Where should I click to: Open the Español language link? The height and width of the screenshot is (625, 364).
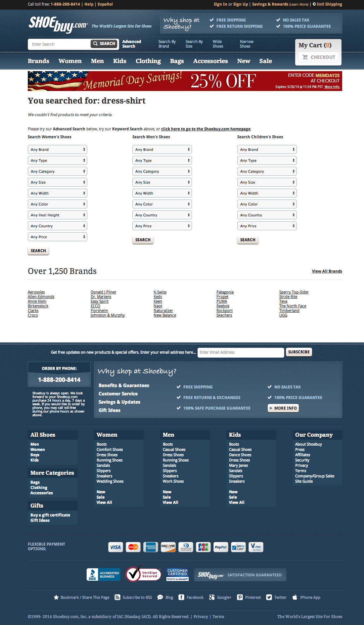(105, 4)
